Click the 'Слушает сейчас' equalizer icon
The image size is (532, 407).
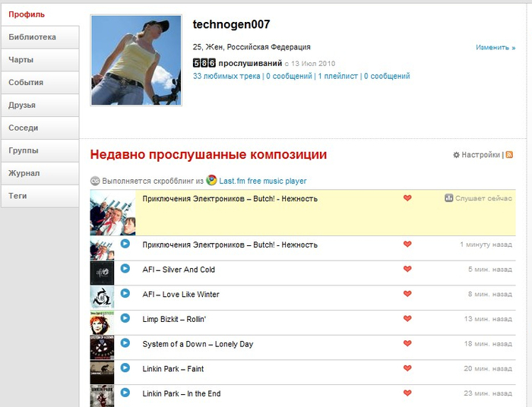tap(449, 198)
